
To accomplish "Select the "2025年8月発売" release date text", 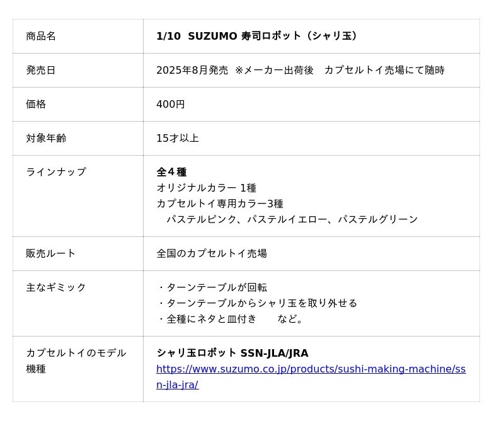I will (x=192, y=71).
